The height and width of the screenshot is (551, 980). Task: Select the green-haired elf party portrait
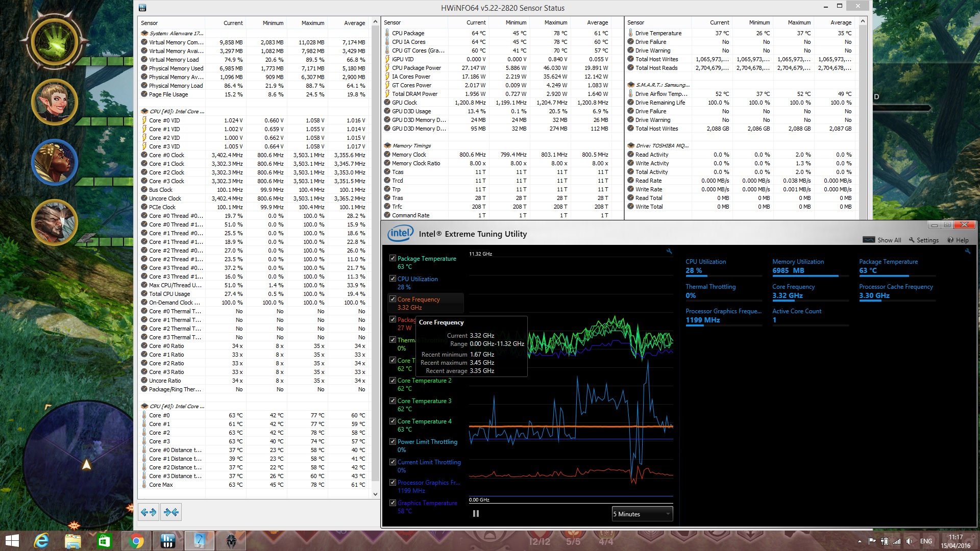click(55, 102)
